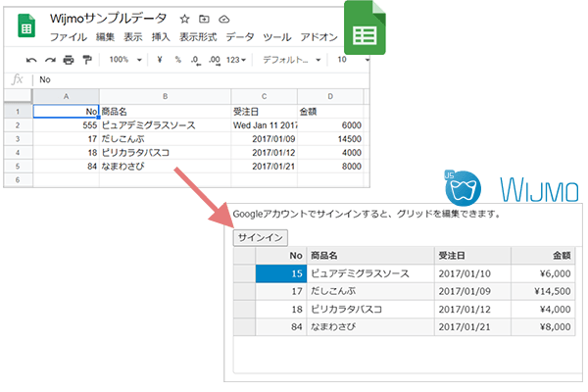Click spreadsheet header cell 受注日
Screen dimensions: 588x392
264,112
